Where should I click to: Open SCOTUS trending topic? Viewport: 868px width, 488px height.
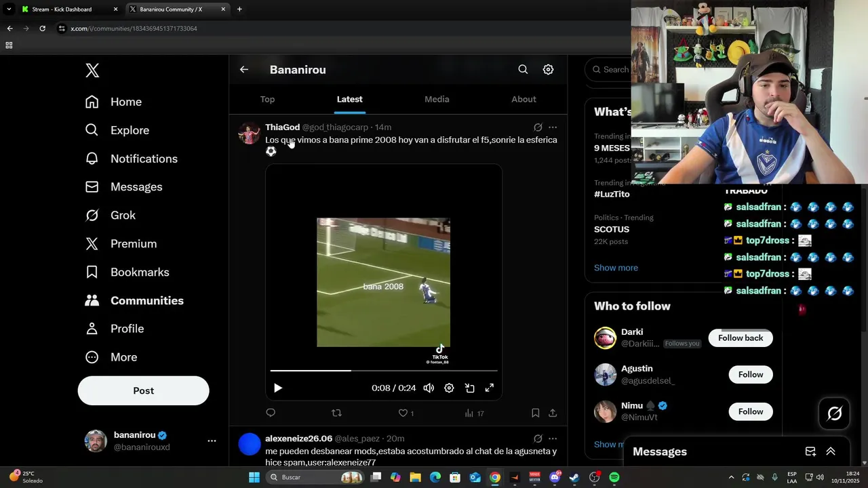[612, 229]
